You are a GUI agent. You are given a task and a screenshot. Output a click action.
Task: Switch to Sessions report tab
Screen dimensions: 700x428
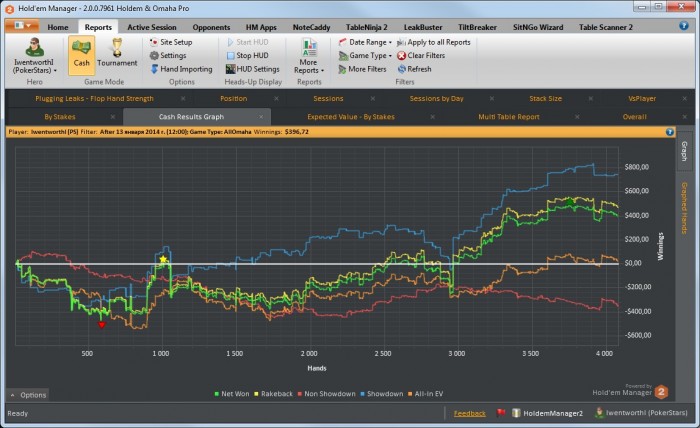click(x=328, y=99)
